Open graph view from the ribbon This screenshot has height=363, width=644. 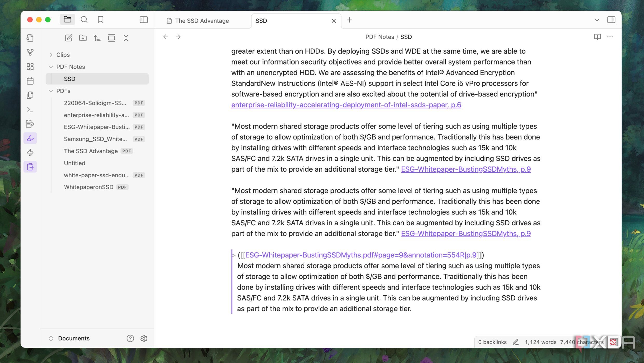point(30,52)
